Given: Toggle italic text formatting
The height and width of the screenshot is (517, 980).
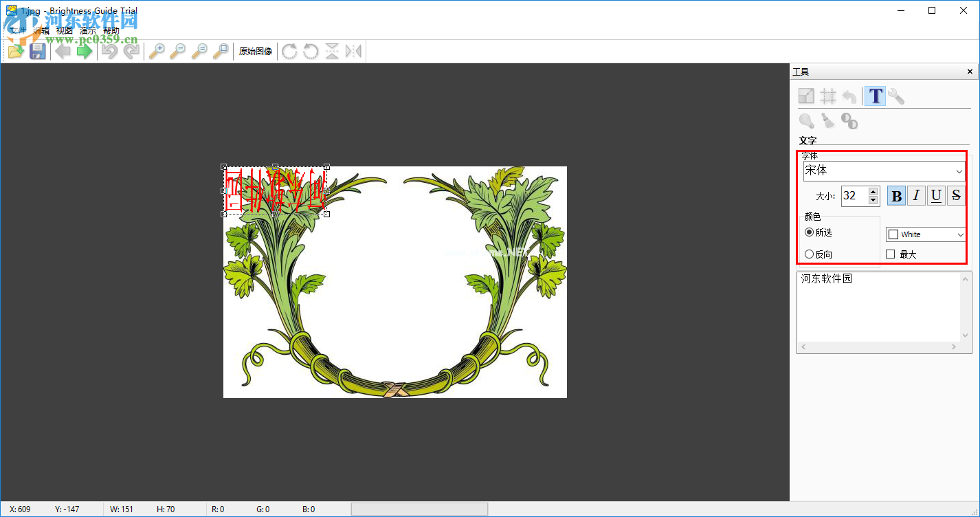Looking at the screenshot, I should [x=916, y=196].
